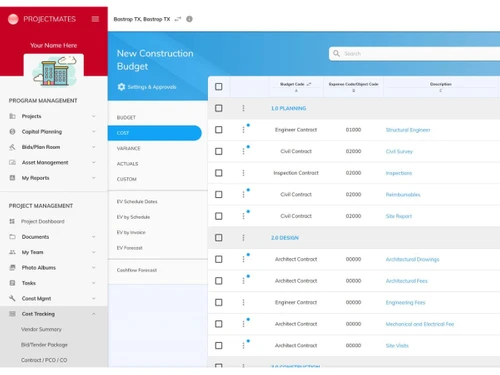Viewport: 500px width, 375px height.
Task: Open row menu for 2.0 DESIGN
Action: tap(243, 238)
